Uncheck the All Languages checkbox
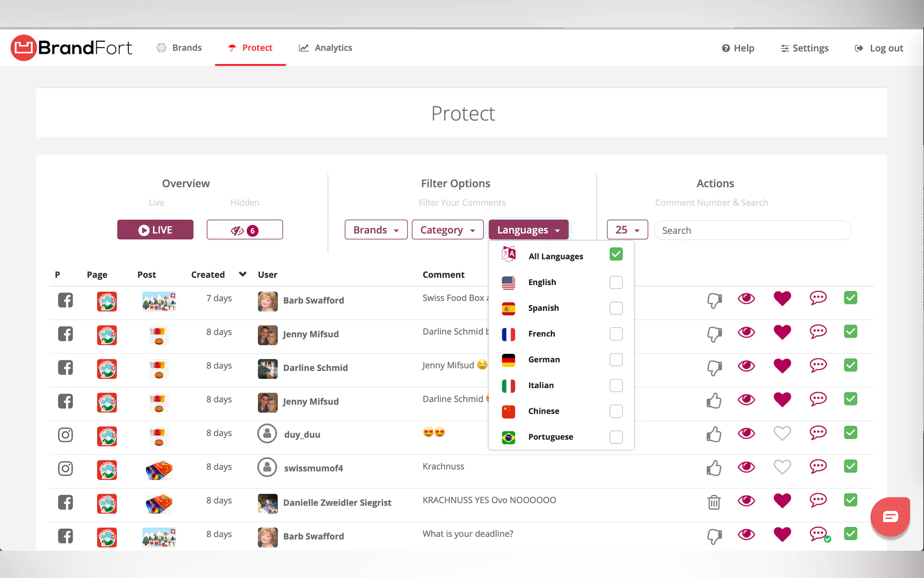The height and width of the screenshot is (578, 924). coord(616,254)
